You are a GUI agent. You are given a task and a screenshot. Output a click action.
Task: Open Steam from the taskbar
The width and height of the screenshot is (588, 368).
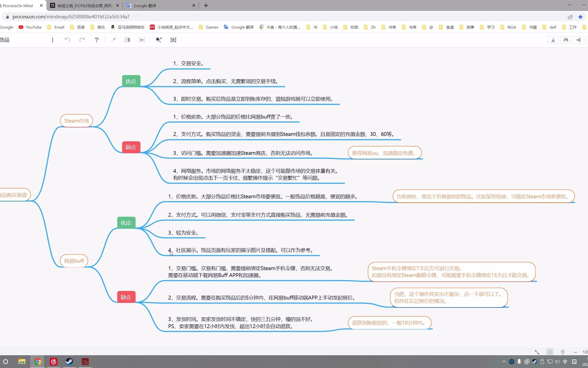[x=69, y=362]
